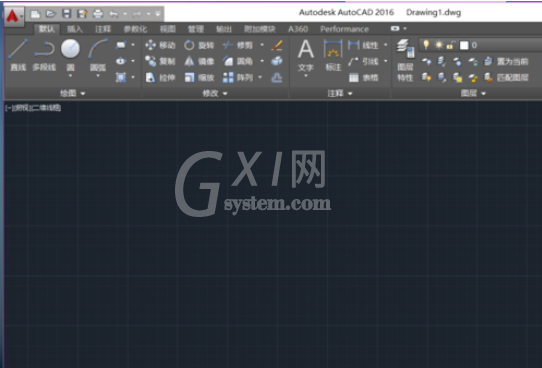Select the Polyline (多段线) tool
The width and height of the screenshot is (542, 368).
(44, 55)
